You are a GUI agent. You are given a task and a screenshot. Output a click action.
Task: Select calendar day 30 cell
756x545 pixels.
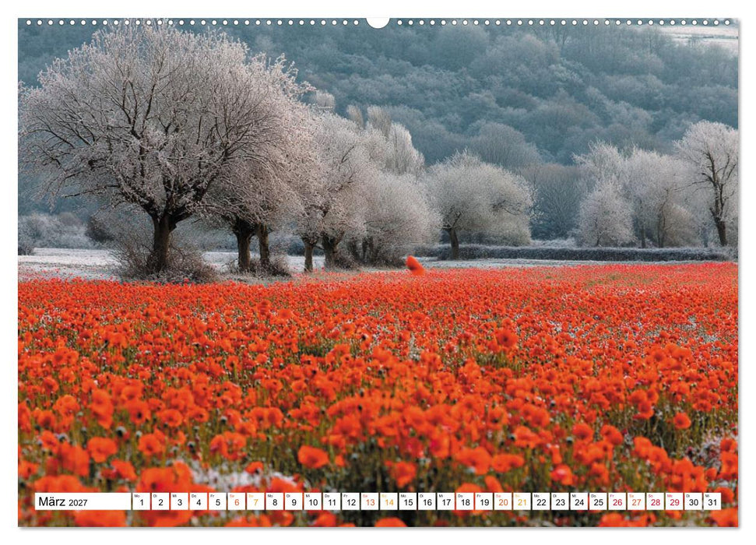click(x=693, y=501)
